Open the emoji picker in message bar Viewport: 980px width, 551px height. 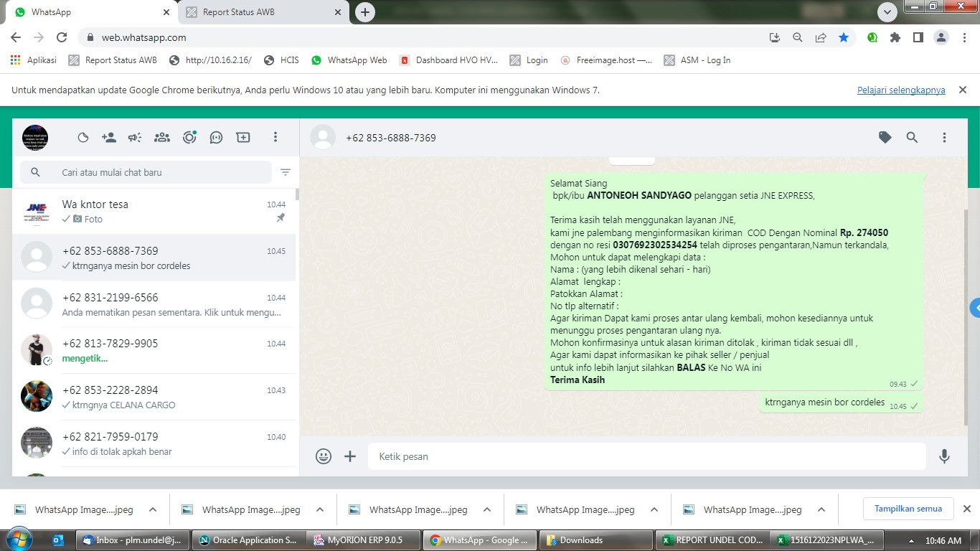pos(324,456)
